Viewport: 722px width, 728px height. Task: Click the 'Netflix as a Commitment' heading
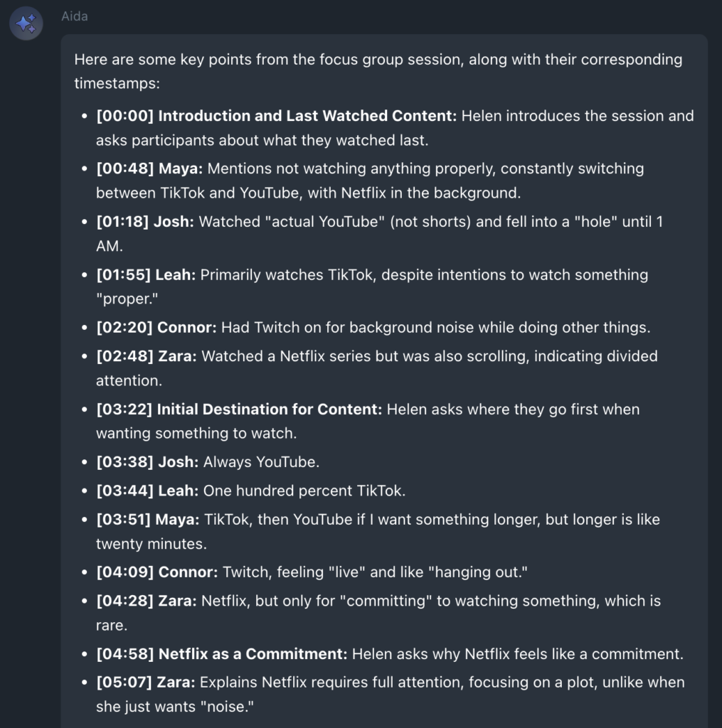point(253,653)
